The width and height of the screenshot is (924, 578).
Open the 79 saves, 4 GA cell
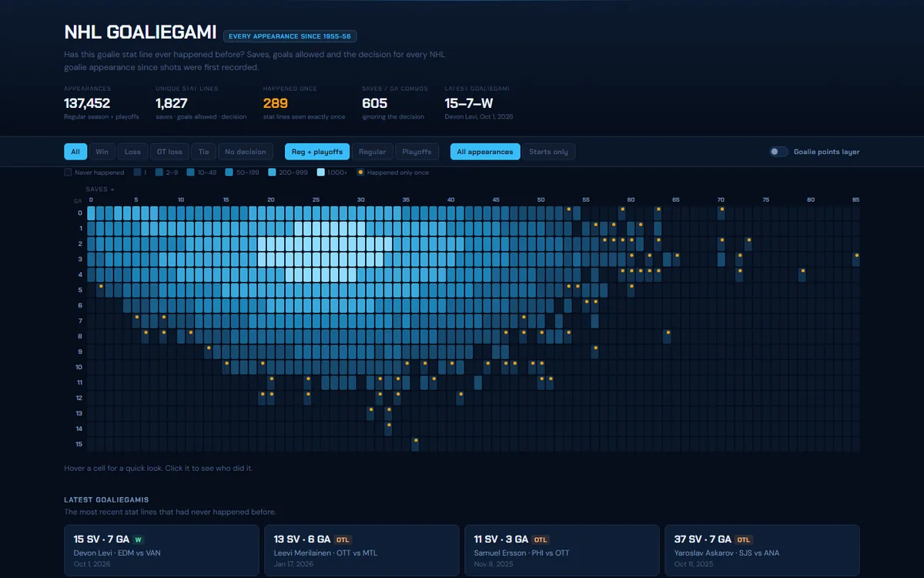click(x=802, y=274)
